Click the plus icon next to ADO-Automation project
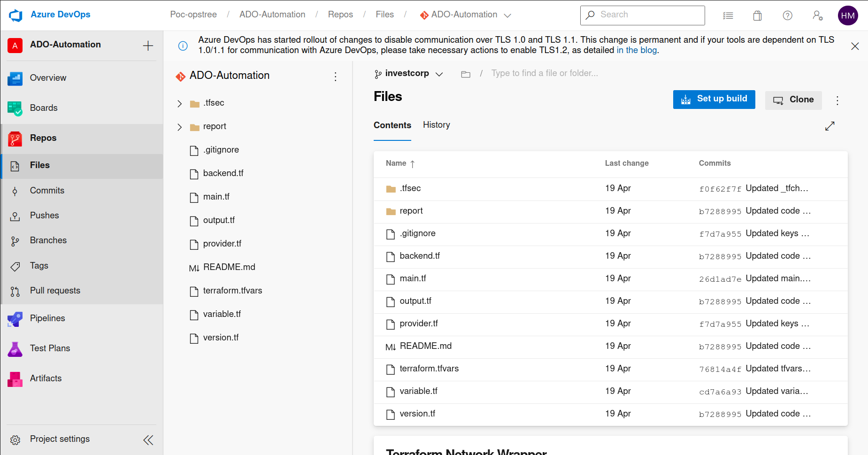The image size is (868, 455). pyautogui.click(x=148, y=46)
